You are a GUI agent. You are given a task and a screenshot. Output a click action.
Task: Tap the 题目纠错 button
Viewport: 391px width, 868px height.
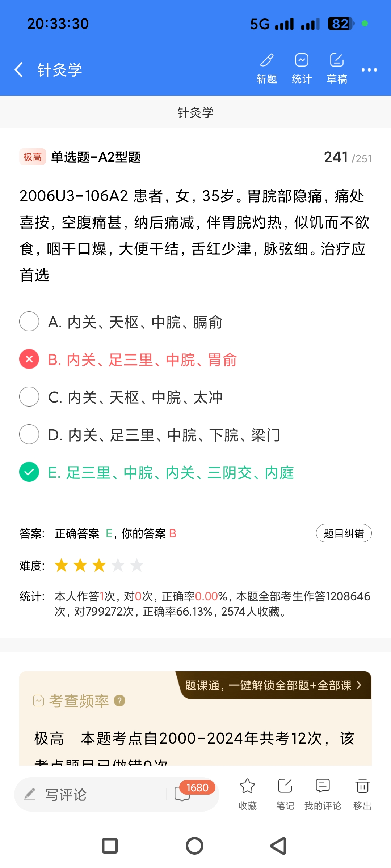[344, 533]
